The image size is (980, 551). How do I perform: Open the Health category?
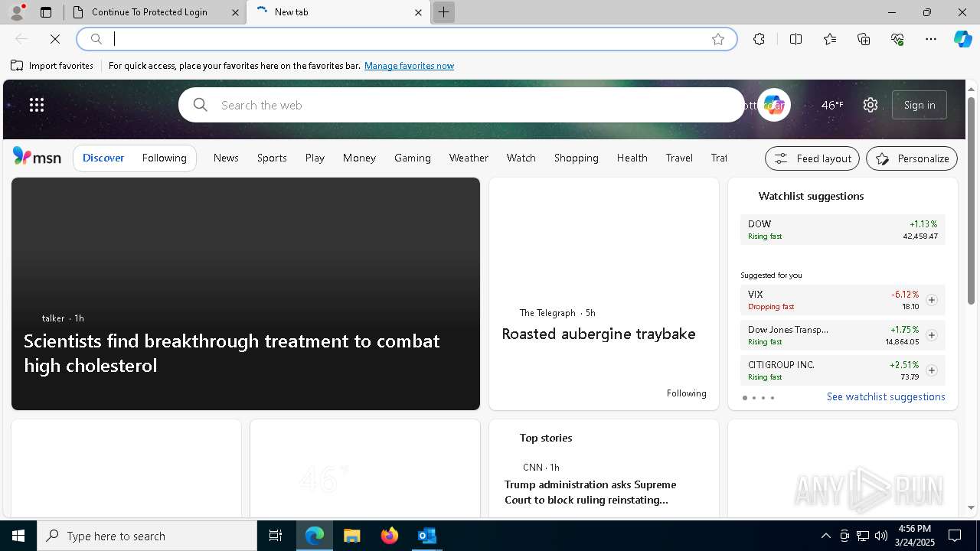click(x=632, y=158)
